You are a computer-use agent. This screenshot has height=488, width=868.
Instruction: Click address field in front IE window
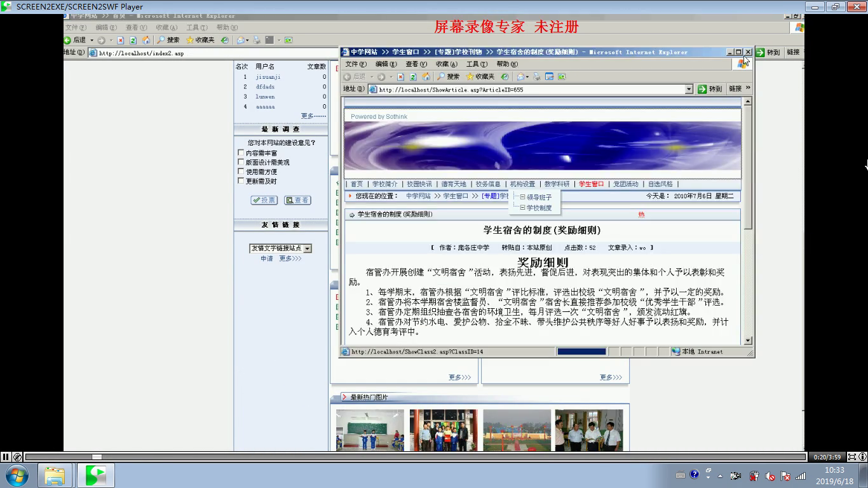pyautogui.click(x=531, y=90)
